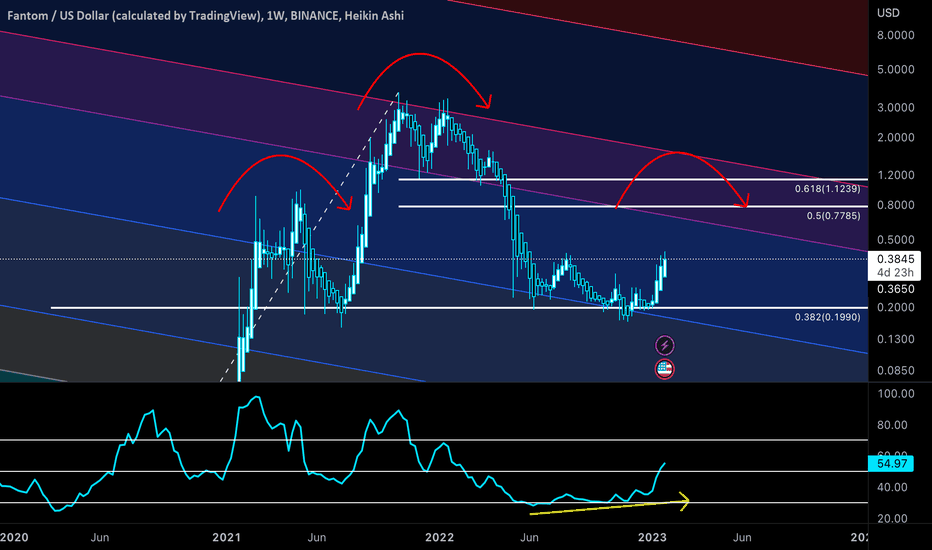
Task: Click the 0.8000 price axis label
Action: pyautogui.click(x=896, y=205)
